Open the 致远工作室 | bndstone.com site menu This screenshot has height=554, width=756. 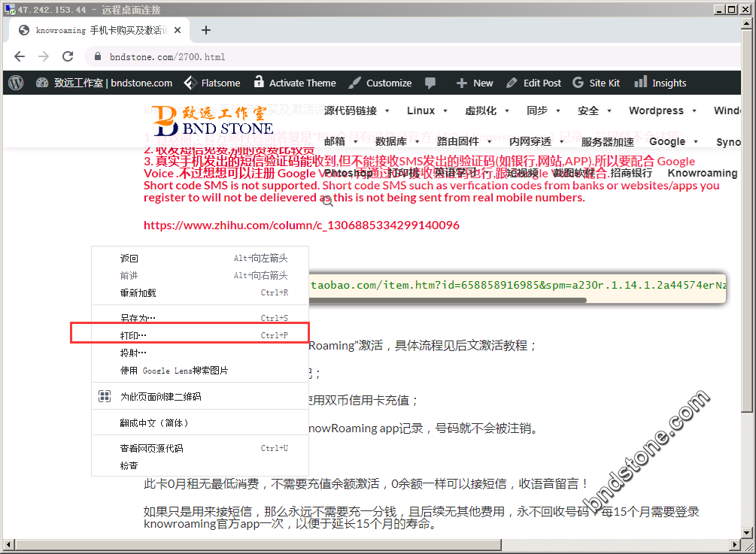[x=104, y=83]
